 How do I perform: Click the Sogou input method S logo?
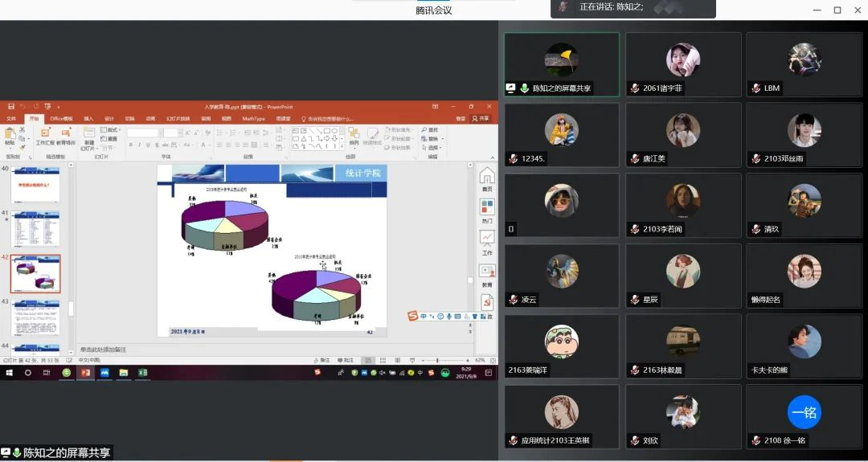tap(412, 316)
